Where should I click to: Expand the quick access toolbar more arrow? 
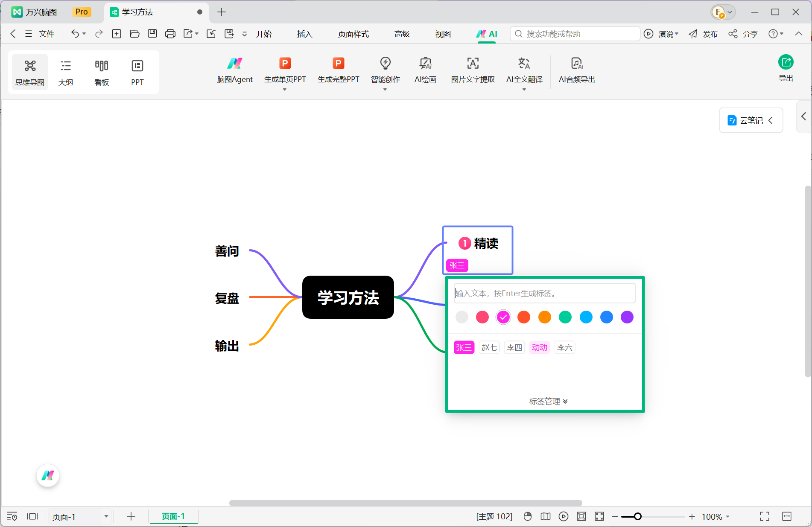[x=245, y=34]
